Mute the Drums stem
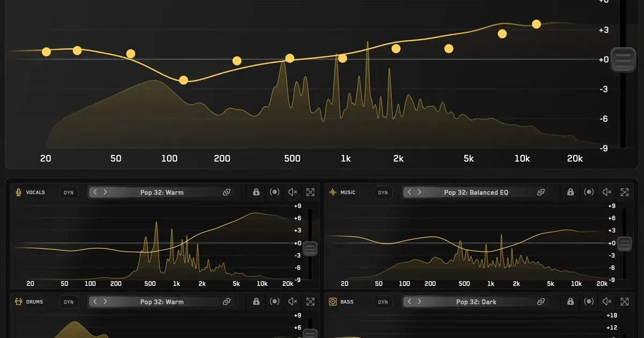Image resolution: width=644 pixels, height=338 pixels. pos(292,302)
